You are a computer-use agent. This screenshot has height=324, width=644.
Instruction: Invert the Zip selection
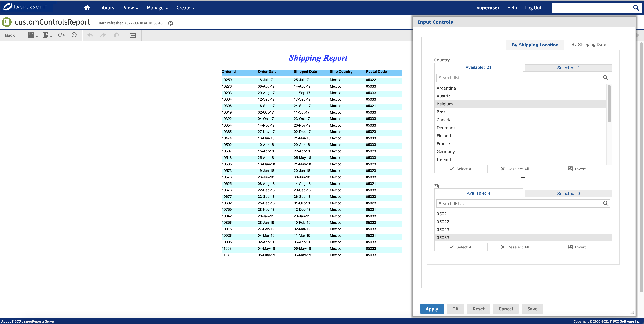coord(577,247)
